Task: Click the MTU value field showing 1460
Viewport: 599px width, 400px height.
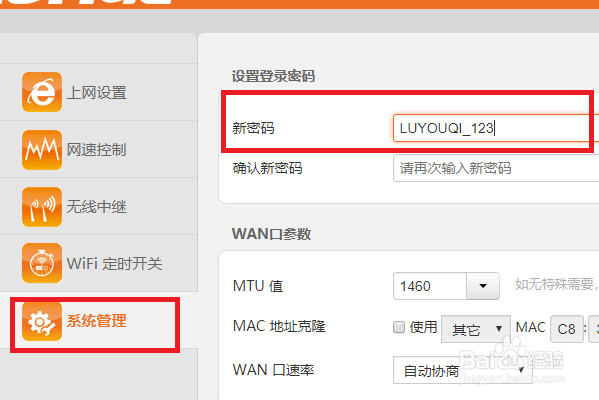Action: point(430,286)
